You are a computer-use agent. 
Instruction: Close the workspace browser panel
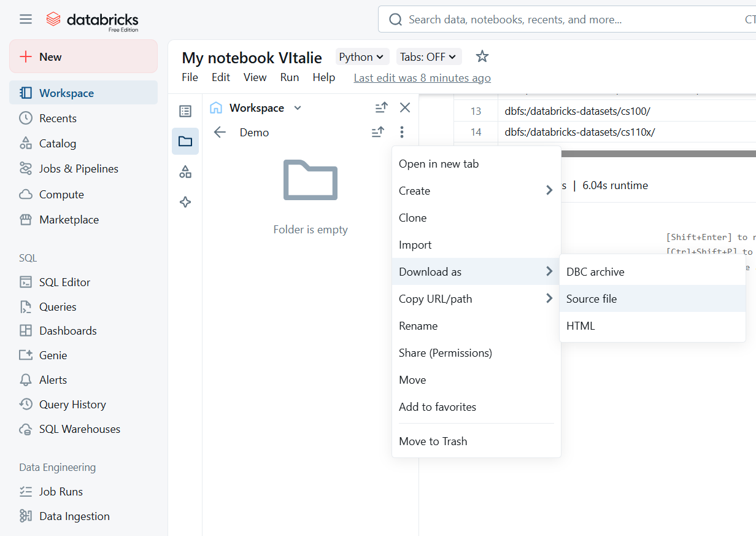(x=405, y=108)
